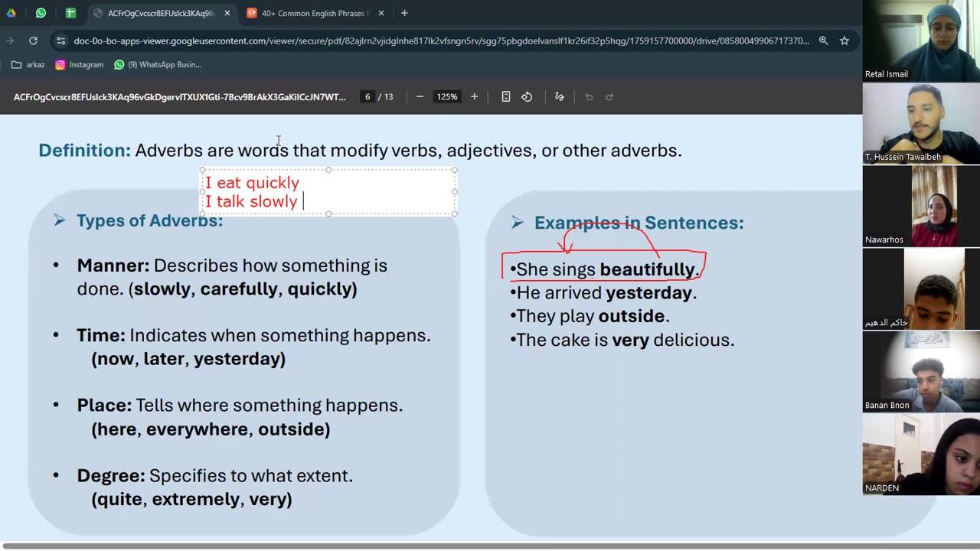Image resolution: width=980 pixels, height=551 pixels.
Task: Open the arkaz bookmarks folder
Action: point(28,65)
